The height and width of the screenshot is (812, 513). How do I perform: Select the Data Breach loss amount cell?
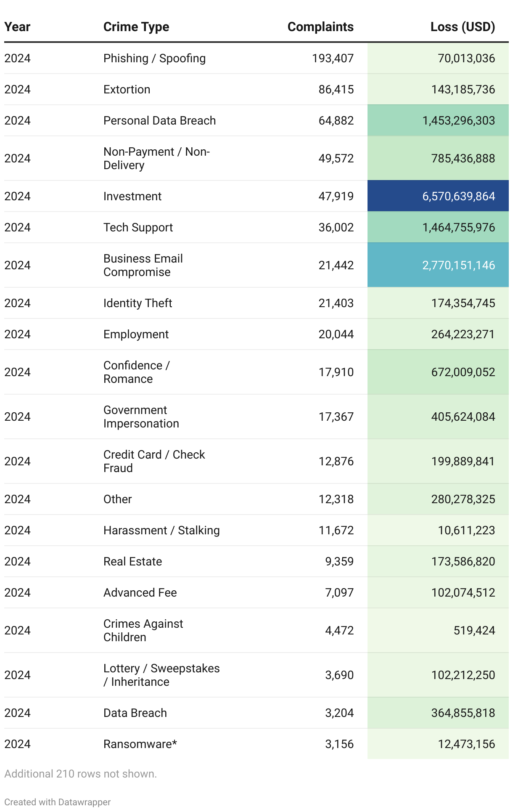coord(463,713)
